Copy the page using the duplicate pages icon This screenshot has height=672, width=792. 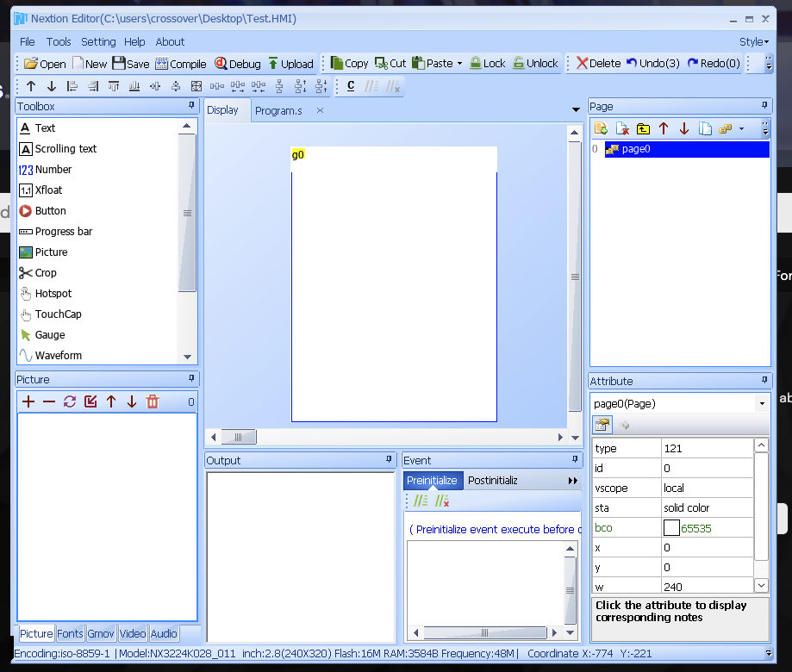(705, 128)
